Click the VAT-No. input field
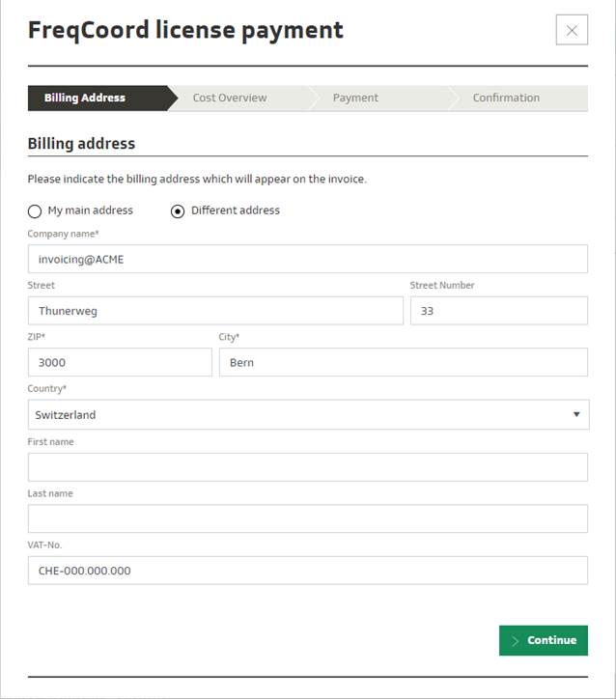This screenshot has width=616, height=699. 307,571
